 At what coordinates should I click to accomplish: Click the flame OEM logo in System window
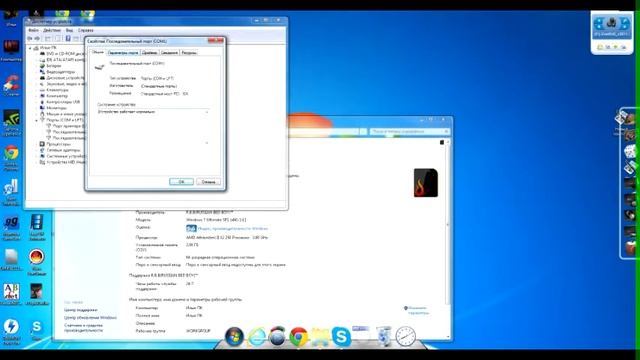click(x=426, y=182)
